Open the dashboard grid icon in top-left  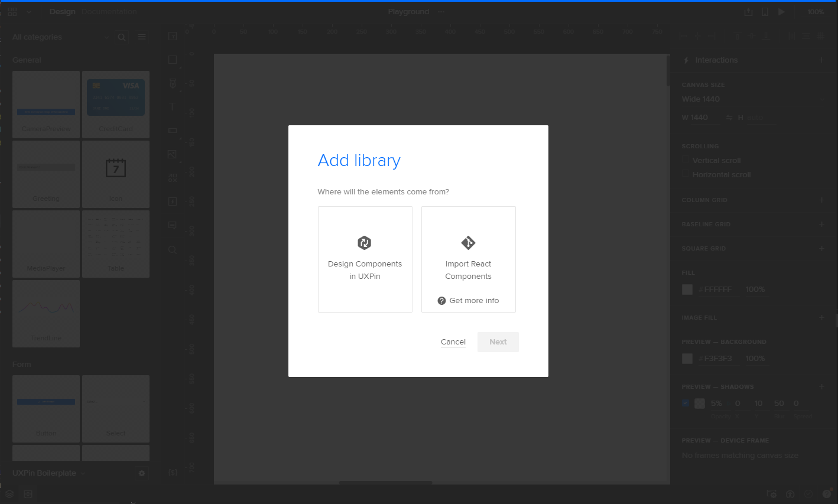(x=13, y=12)
